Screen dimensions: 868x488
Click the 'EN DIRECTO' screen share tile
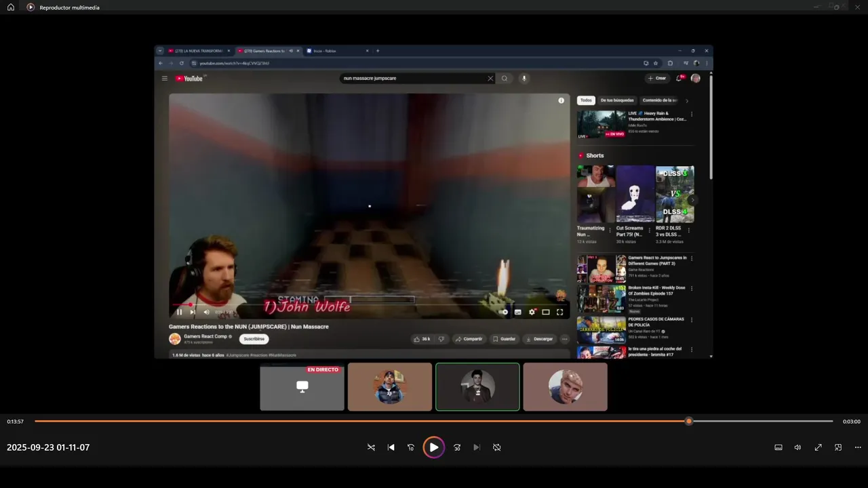coord(302,387)
